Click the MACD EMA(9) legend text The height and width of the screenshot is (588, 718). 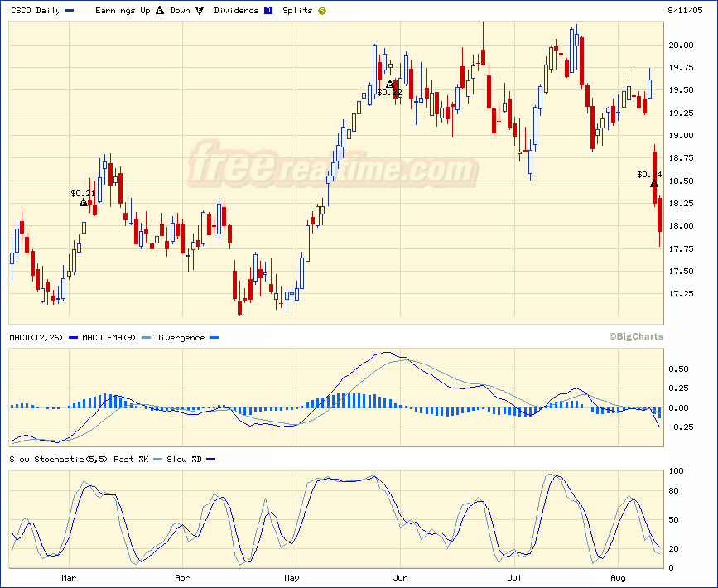pyautogui.click(x=109, y=338)
